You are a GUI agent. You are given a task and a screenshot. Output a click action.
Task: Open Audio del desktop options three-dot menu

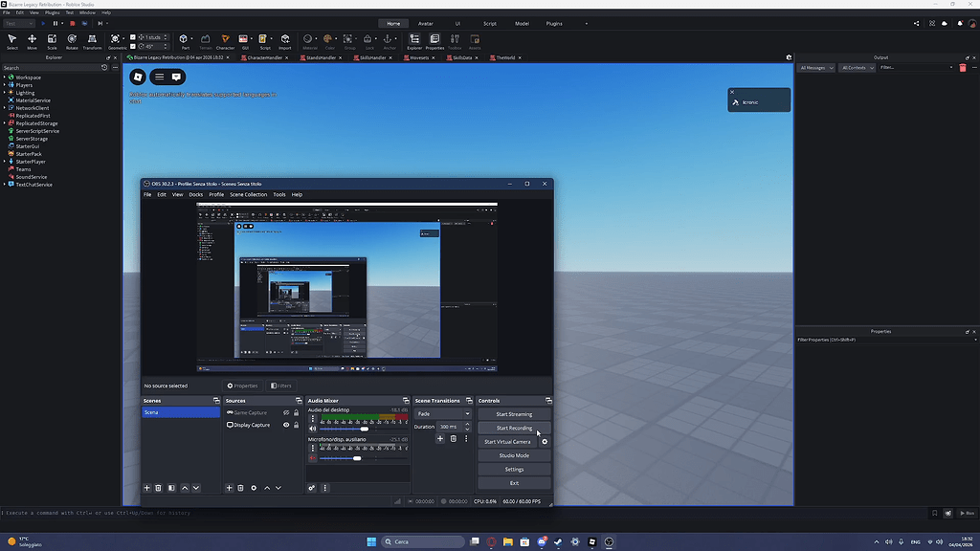click(x=313, y=419)
